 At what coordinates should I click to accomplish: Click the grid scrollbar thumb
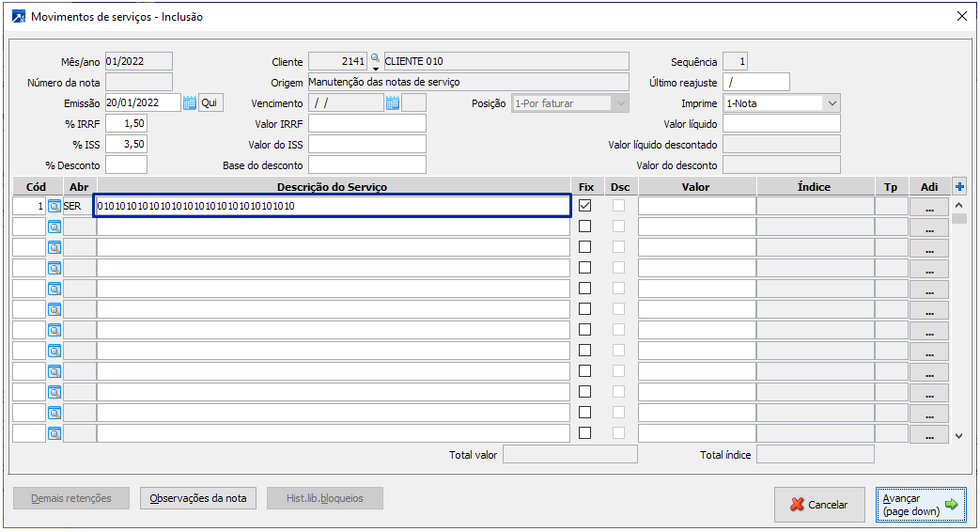[959, 219]
